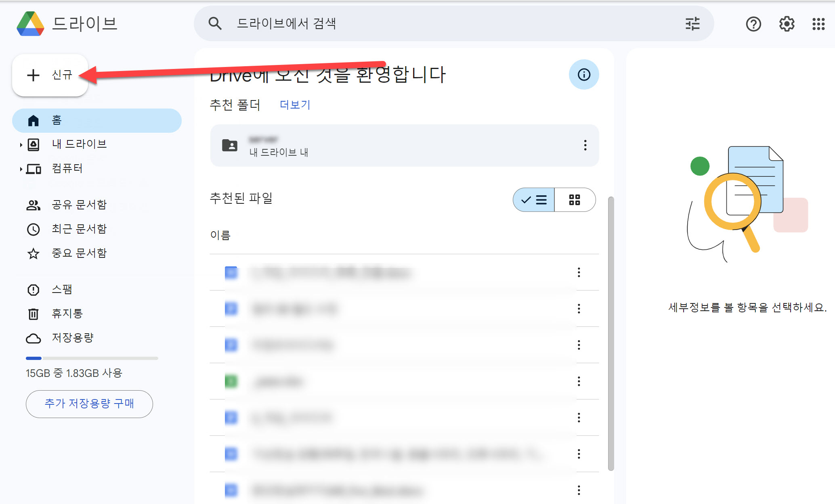Screen dimensions: 835x504
Task: Open the Google apps grid launcher
Action: click(818, 24)
